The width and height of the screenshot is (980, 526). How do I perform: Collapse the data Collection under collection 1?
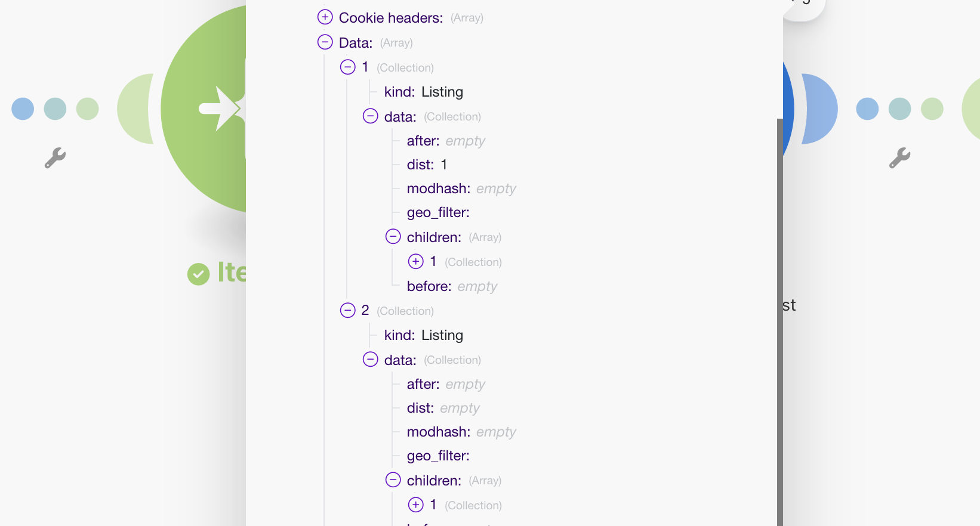[x=370, y=116]
